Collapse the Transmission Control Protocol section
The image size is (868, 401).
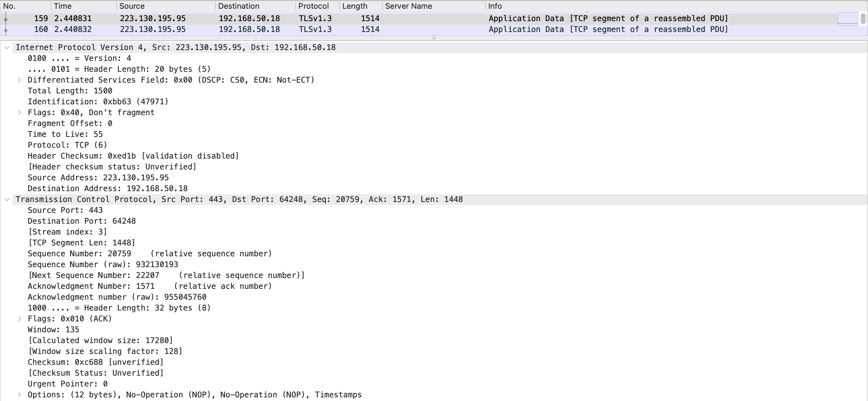pos(7,200)
